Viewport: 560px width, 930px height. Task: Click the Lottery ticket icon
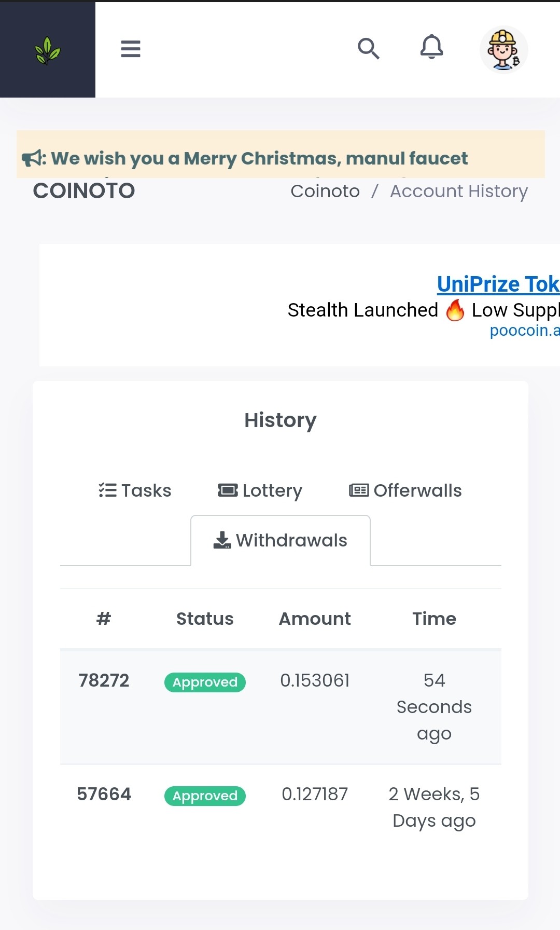pos(228,490)
